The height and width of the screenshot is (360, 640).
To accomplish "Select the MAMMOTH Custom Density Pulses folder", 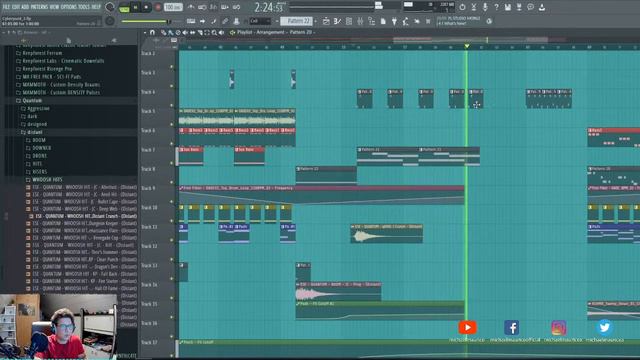I will (61, 93).
